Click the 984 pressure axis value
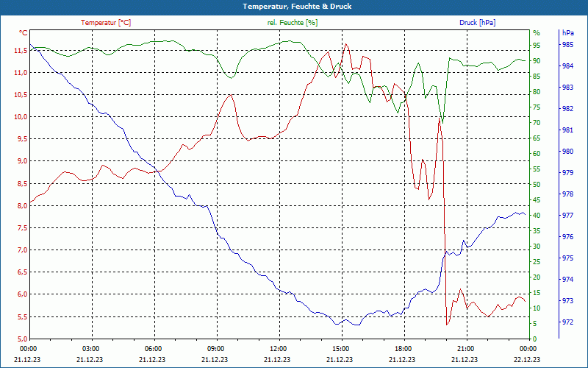Viewport: 588px width, 368px height. click(568, 66)
